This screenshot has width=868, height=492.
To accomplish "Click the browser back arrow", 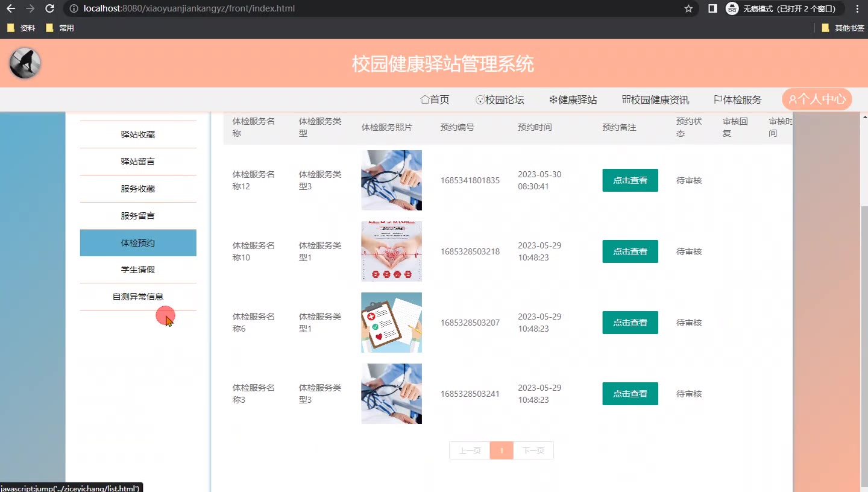I will tap(11, 8).
